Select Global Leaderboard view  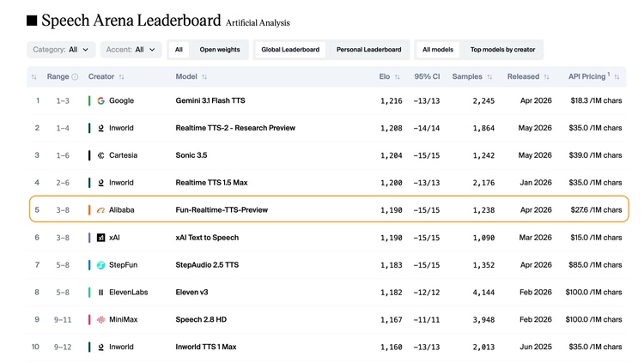click(290, 50)
